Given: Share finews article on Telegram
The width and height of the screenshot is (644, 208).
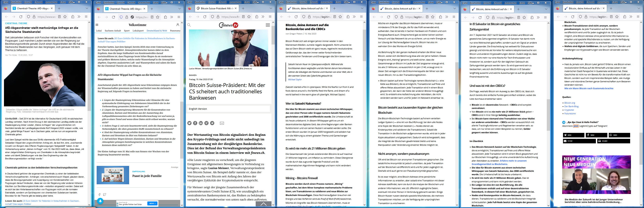Looking at the screenshot, I should [212, 123].
